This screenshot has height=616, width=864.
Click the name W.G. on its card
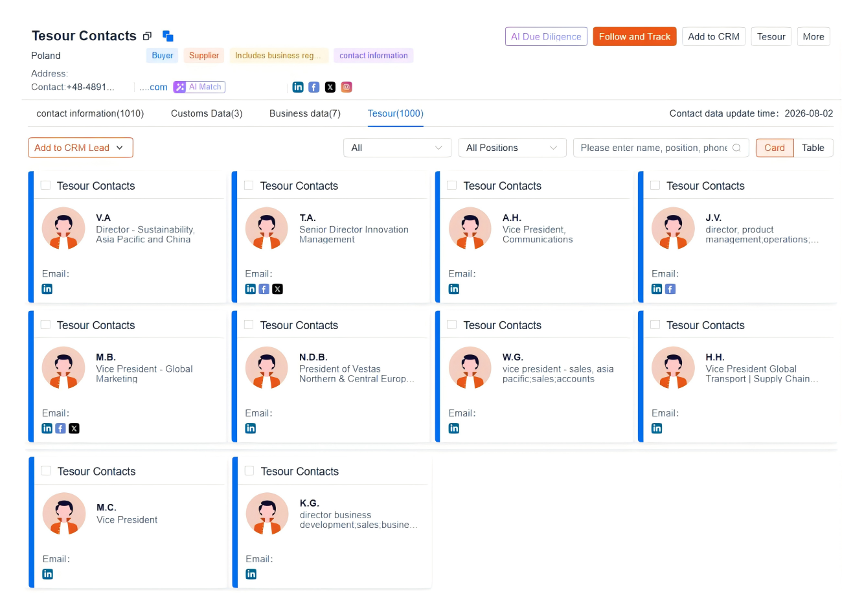[513, 357]
